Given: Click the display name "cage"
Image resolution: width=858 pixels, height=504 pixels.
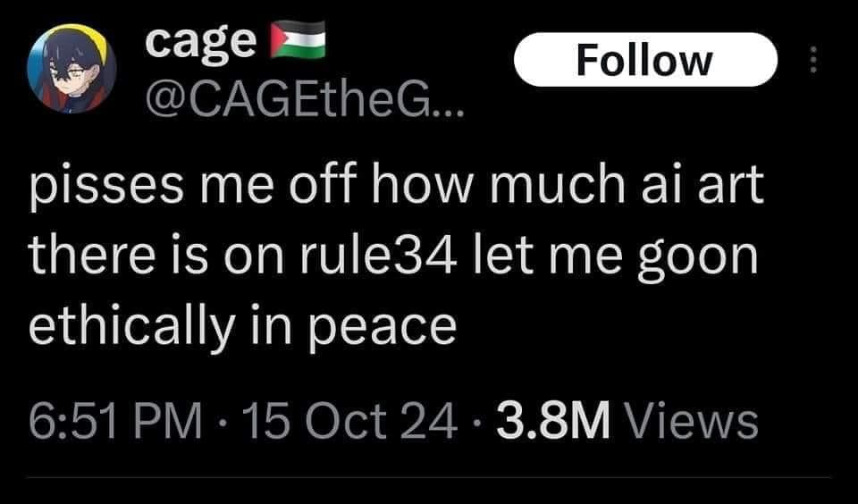Looking at the screenshot, I should coord(201,41).
